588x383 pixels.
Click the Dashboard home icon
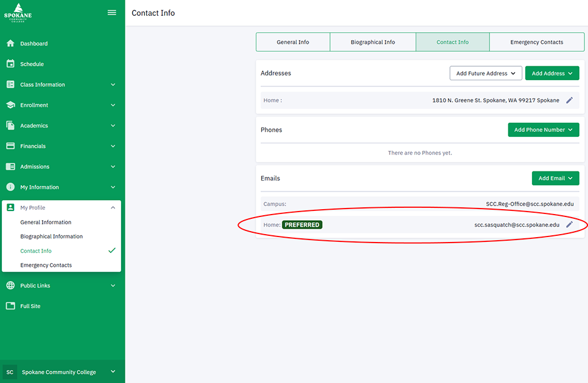click(x=10, y=43)
